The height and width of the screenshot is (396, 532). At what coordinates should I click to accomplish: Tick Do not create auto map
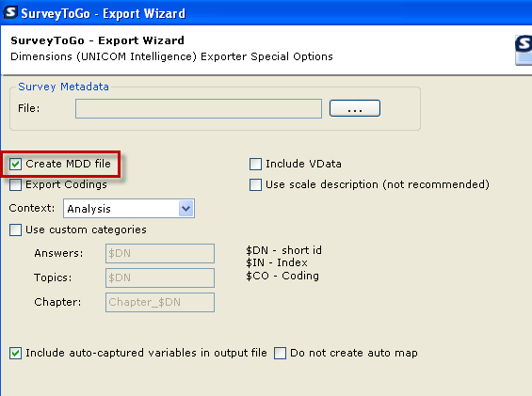click(x=280, y=353)
